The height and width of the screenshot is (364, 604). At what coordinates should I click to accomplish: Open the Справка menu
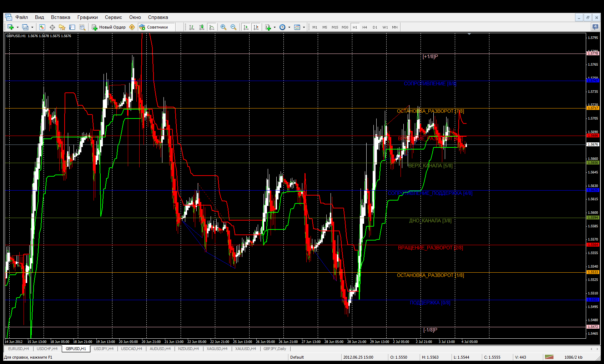158,17
